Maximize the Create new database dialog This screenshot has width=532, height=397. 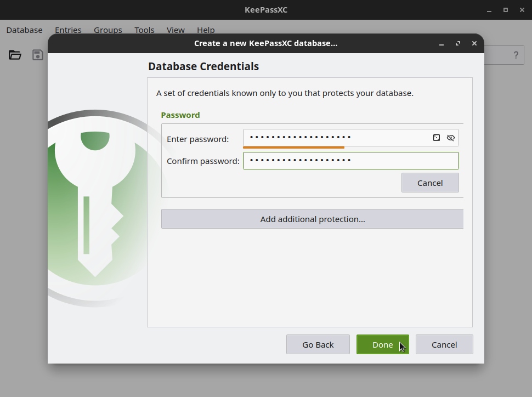tap(458, 43)
